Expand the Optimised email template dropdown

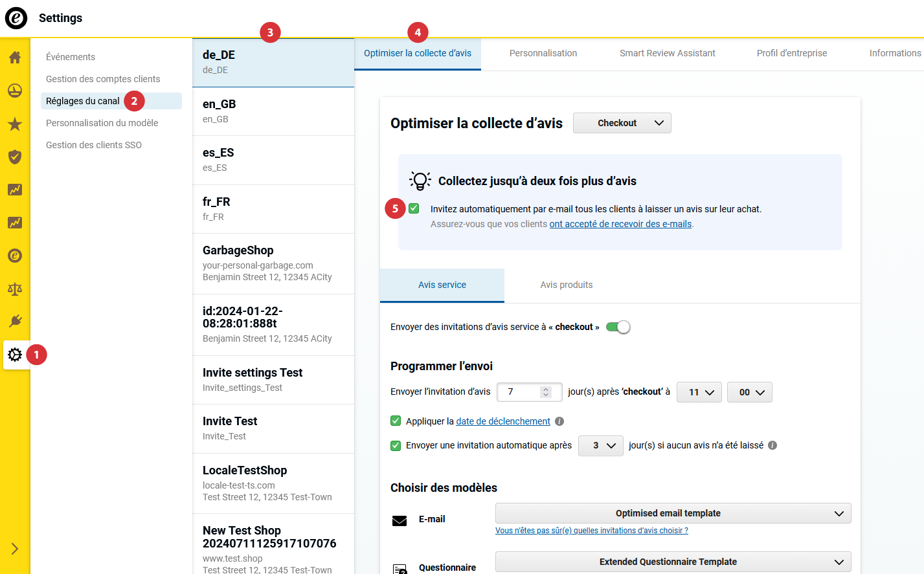pyautogui.click(x=673, y=513)
